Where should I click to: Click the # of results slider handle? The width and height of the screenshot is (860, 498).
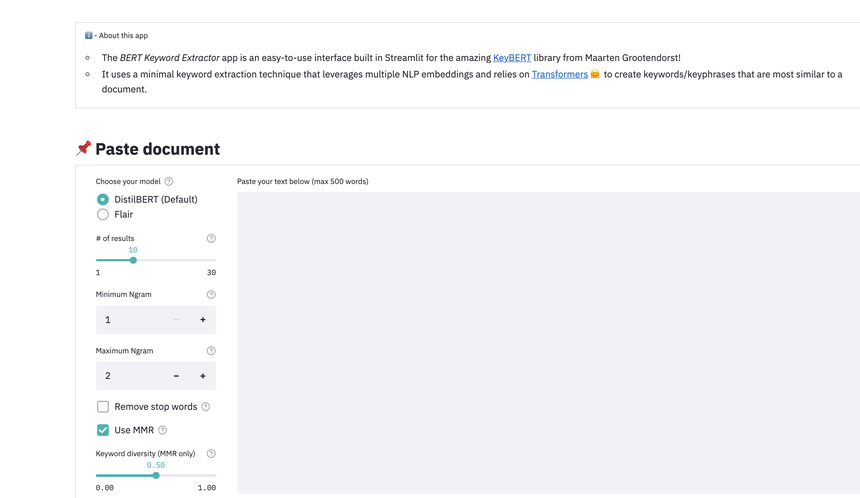[133, 260]
